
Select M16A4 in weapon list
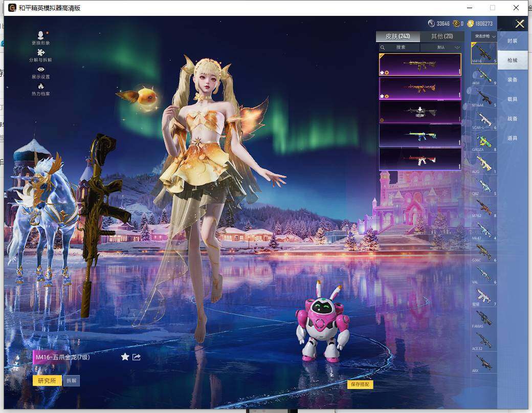[x=484, y=97]
